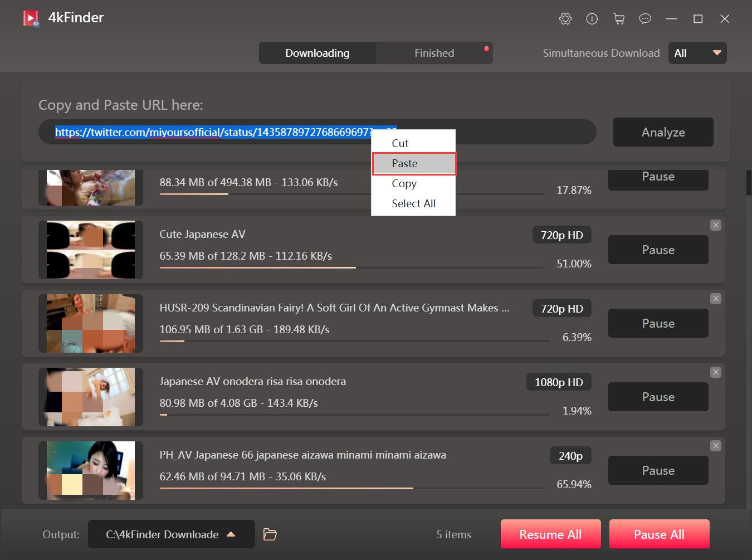
Task: Click the Resume All button
Action: point(550,534)
